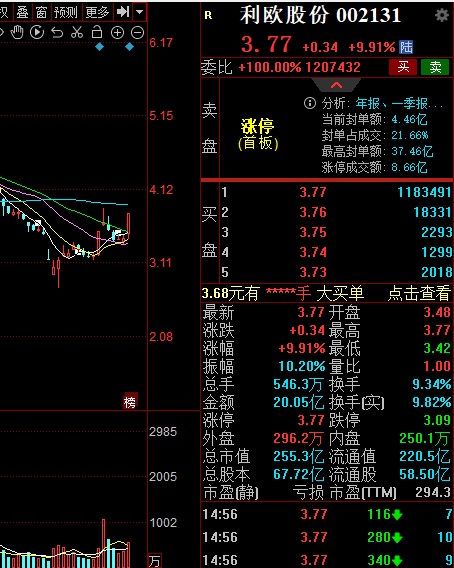Click the 2985 volume axis label
The image size is (454, 568).
point(163,432)
